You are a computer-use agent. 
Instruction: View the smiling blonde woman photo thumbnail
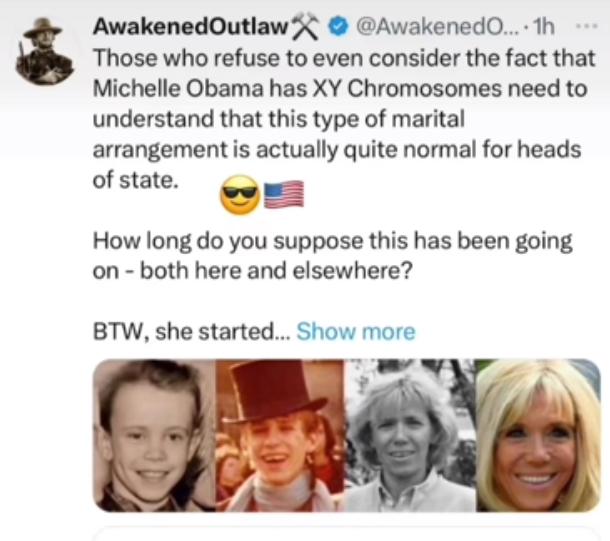click(x=539, y=435)
